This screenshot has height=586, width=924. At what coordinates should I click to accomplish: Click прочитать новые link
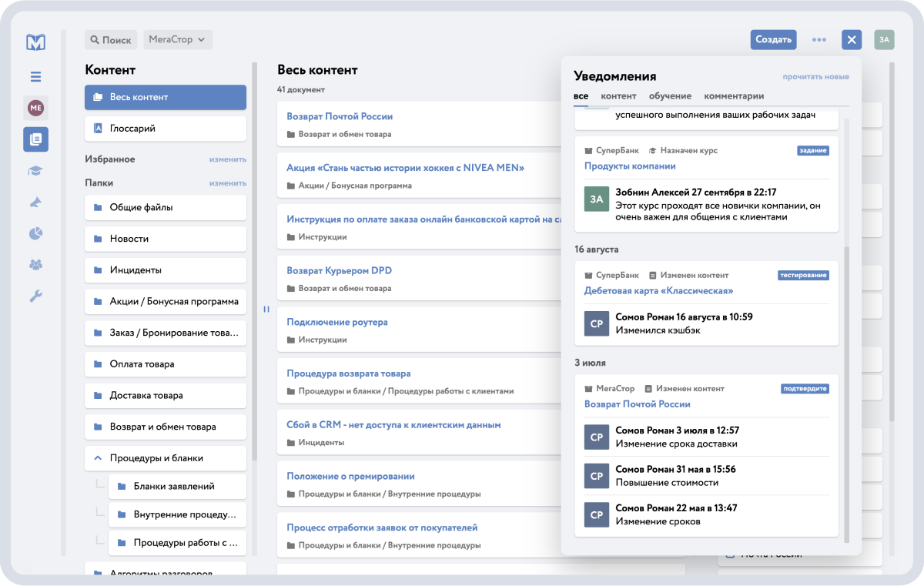click(815, 77)
